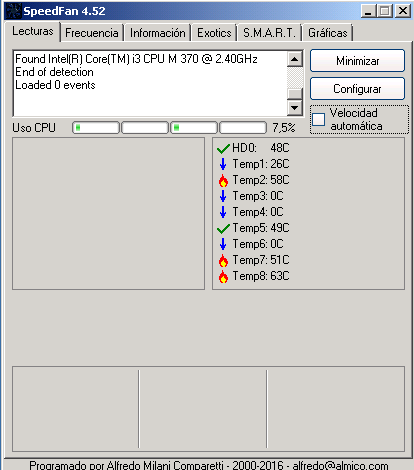Screen dimensions: 414x470
Task: Click the blue down arrow next to Temp1
Action: 223,164
